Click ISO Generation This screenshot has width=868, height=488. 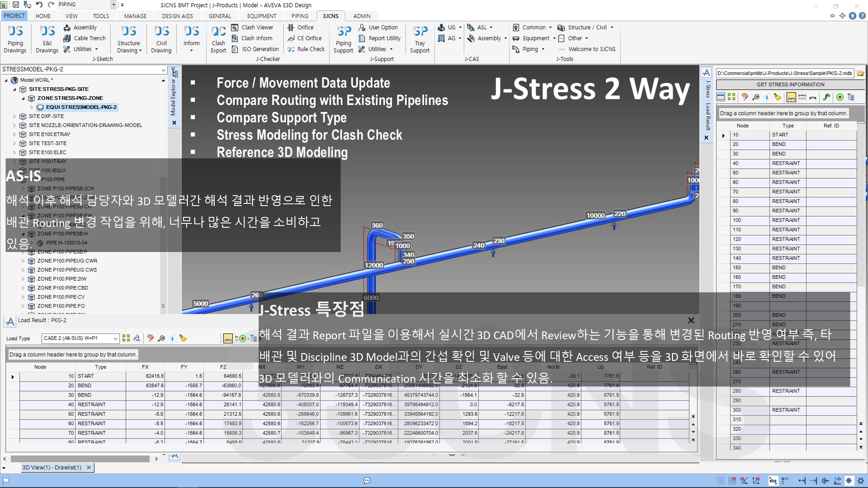[x=255, y=49]
